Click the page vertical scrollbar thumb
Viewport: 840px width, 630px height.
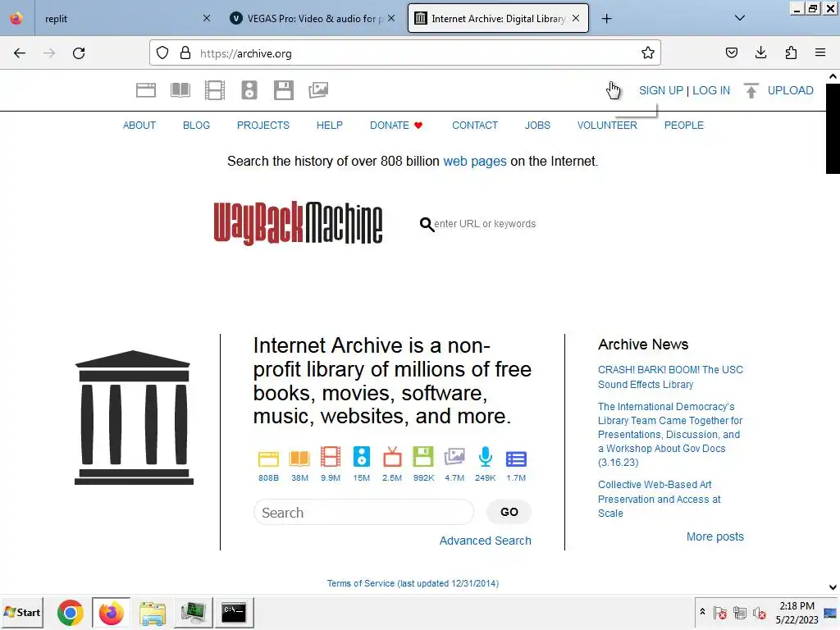pos(833,129)
